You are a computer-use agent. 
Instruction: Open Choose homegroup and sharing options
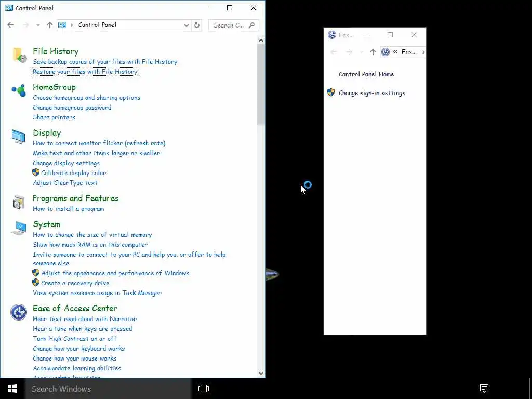[87, 98]
